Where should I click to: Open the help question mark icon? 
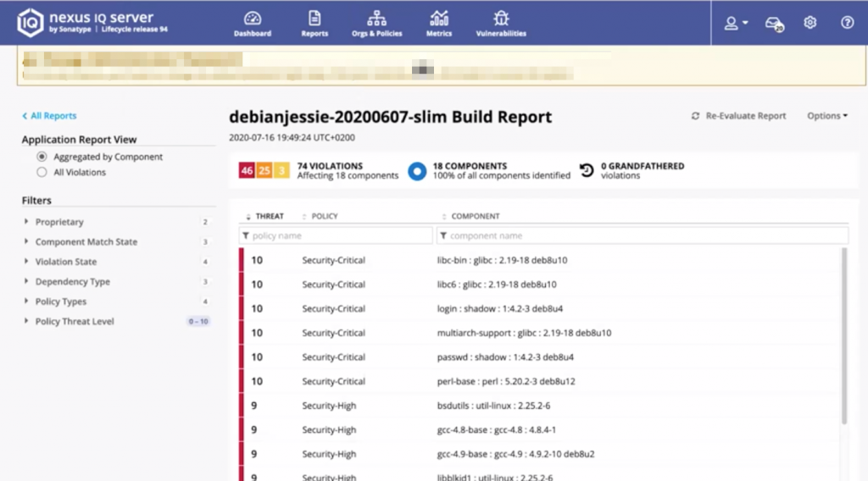(x=847, y=23)
